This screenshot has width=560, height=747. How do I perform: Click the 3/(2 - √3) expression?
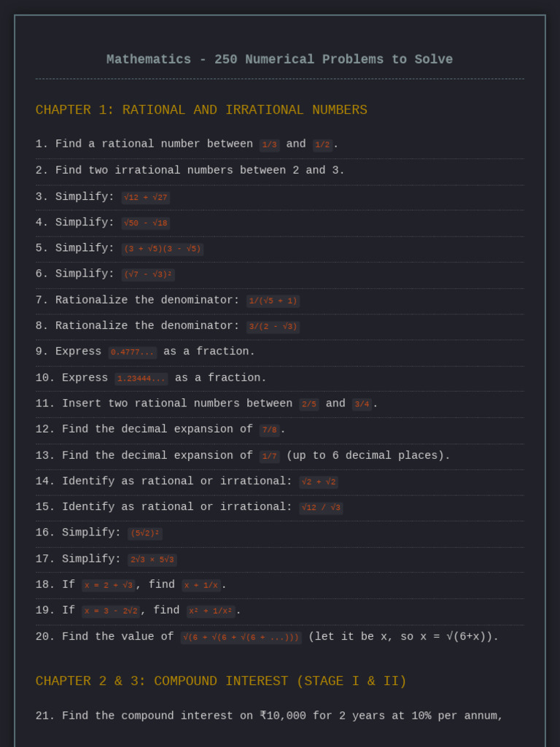point(273,327)
